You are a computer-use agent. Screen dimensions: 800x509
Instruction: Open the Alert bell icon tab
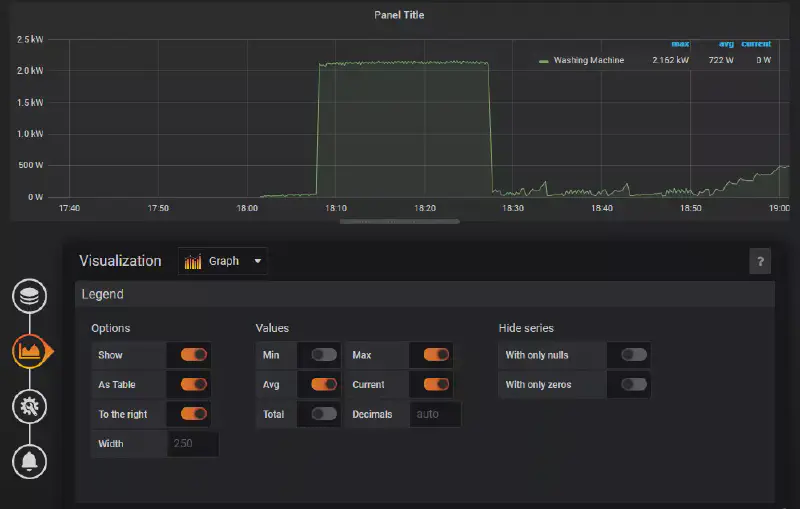29,461
